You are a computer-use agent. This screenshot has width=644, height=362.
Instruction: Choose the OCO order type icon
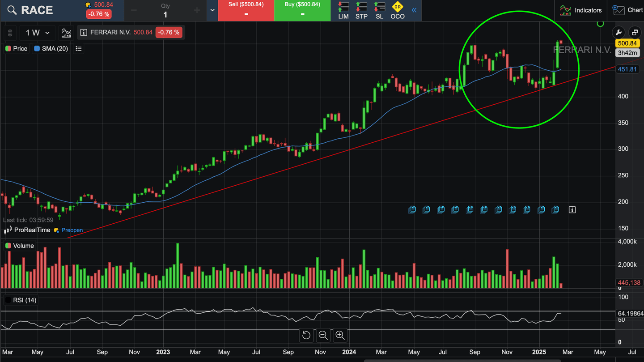click(x=397, y=10)
